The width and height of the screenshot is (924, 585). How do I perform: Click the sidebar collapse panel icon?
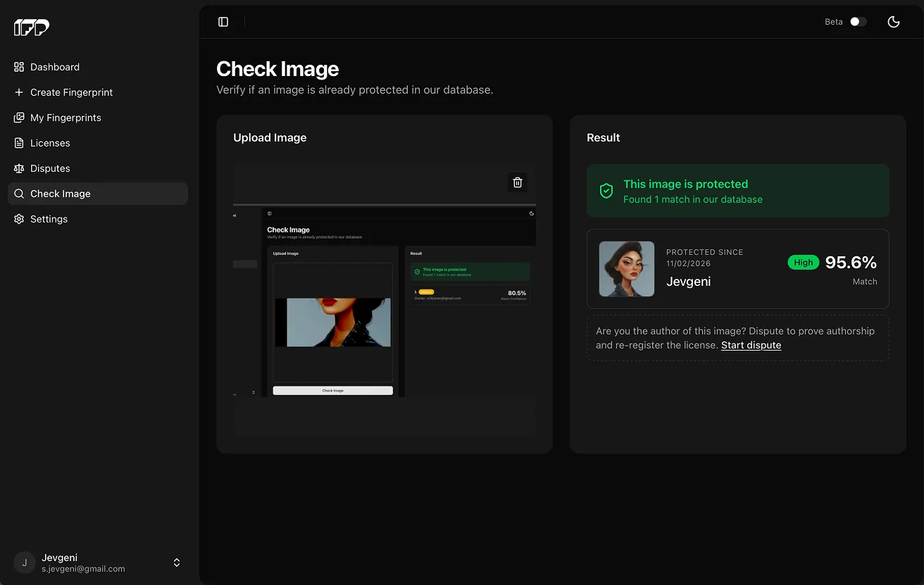pos(223,22)
